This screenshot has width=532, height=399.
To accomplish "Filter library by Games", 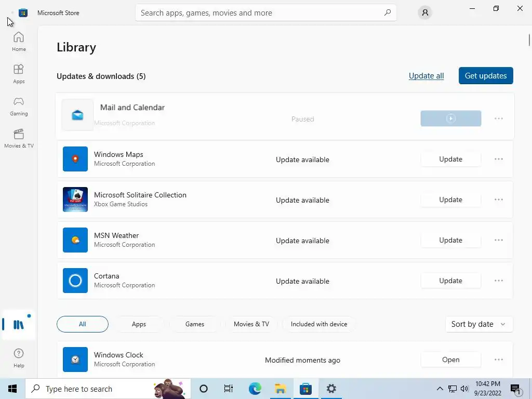I will [x=195, y=324].
